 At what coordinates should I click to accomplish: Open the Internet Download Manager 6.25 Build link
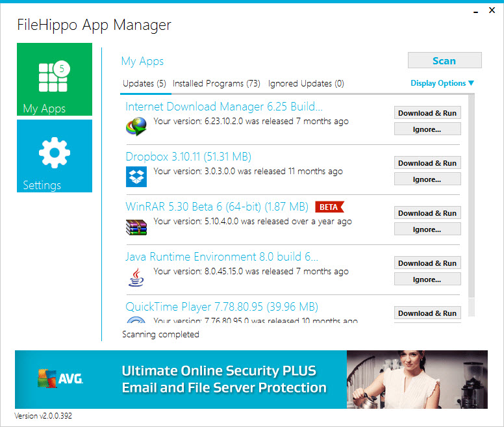(x=224, y=107)
